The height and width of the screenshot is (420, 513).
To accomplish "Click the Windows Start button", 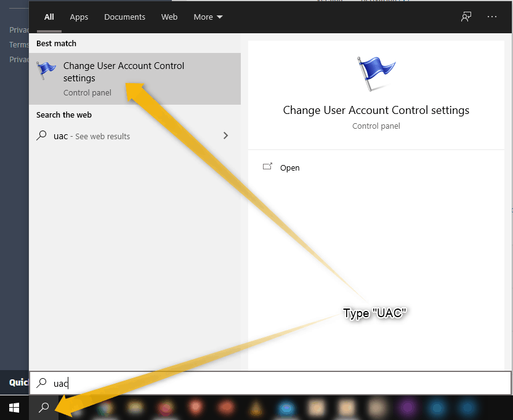I will (x=14, y=408).
